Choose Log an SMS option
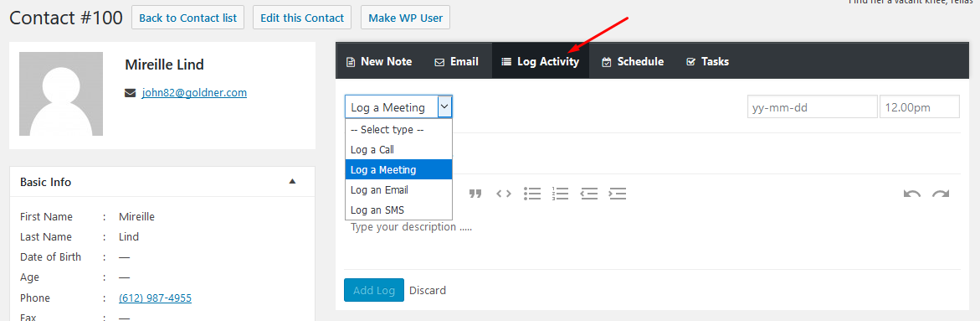The height and width of the screenshot is (321, 980). (398, 210)
